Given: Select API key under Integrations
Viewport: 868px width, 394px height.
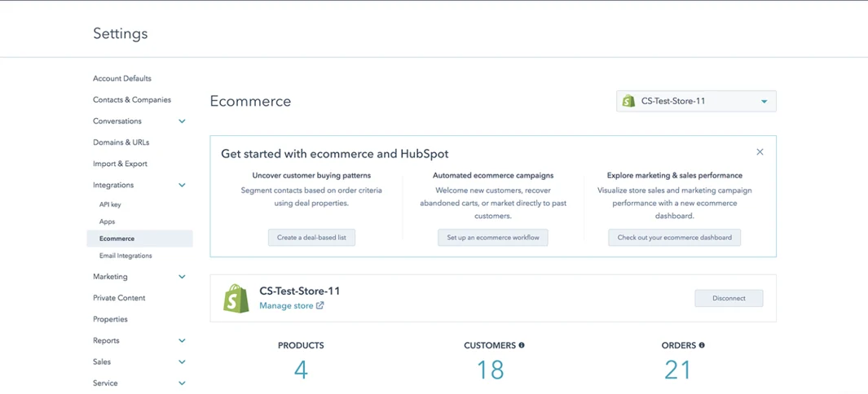Looking at the screenshot, I should 110,204.
